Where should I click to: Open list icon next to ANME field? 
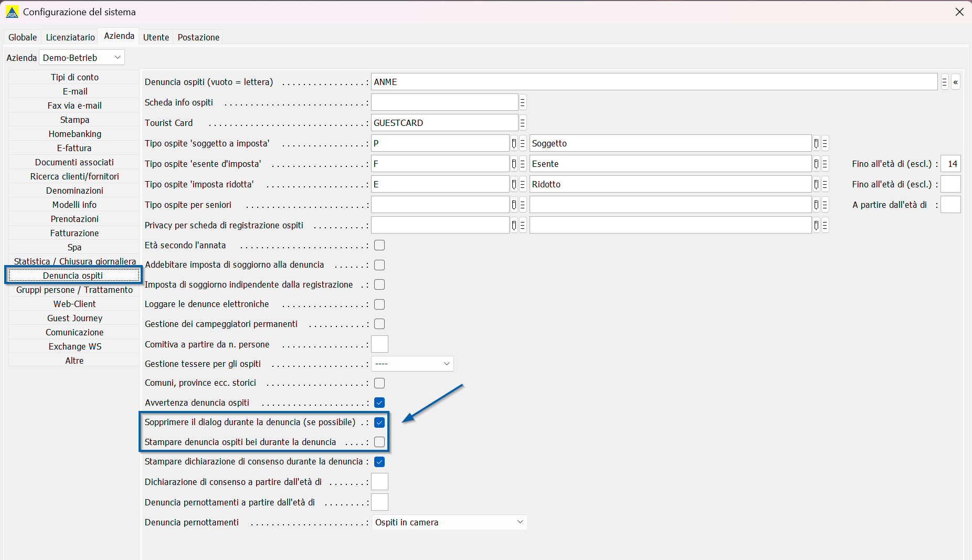(944, 82)
